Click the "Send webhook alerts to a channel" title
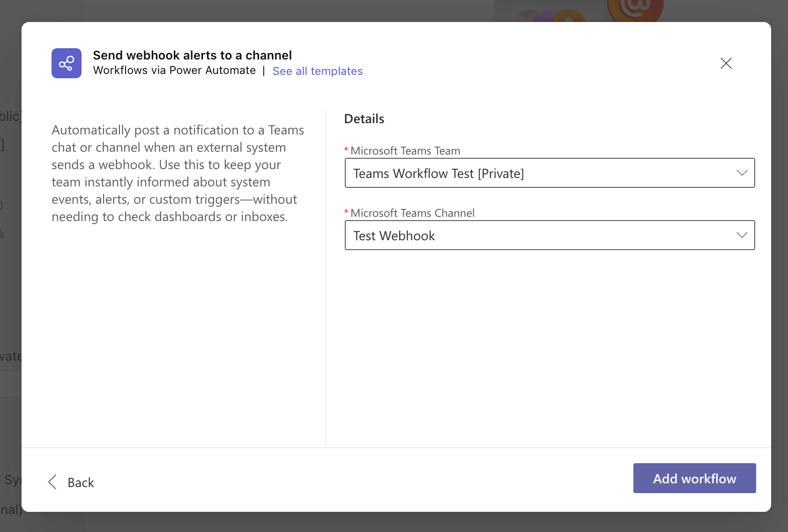Viewport: 788px width, 532px height. pyautogui.click(x=192, y=55)
